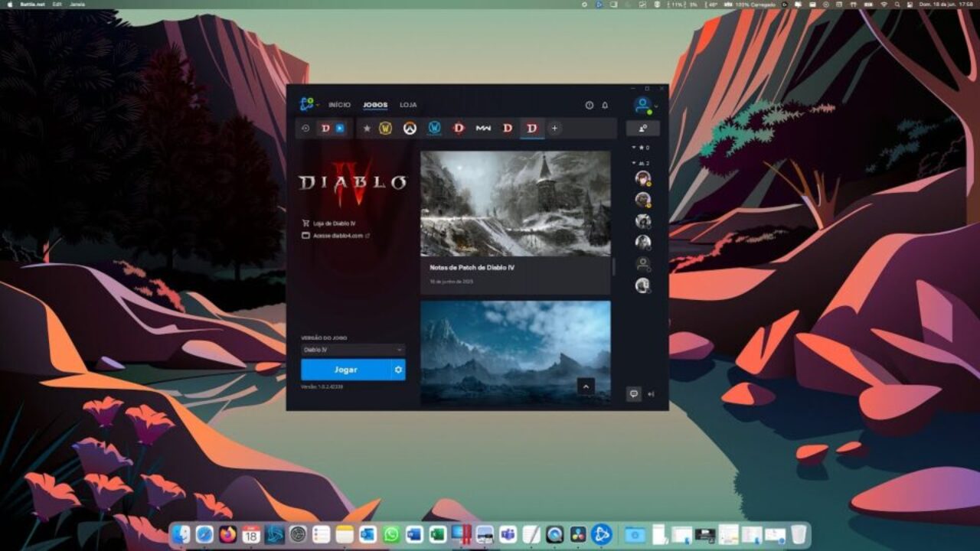Viewport: 980px width, 551px height.
Task: Open the chat window icon
Action: (x=634, y=394)
